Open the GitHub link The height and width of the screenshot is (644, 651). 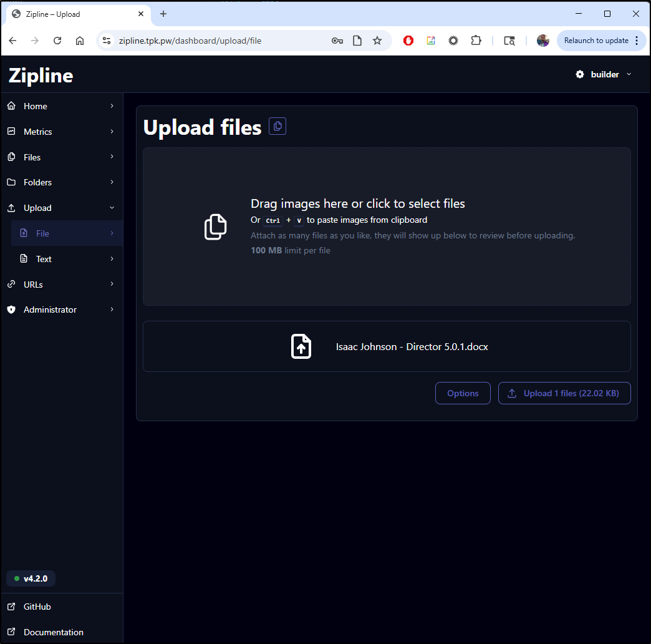[x=62, y=607]
